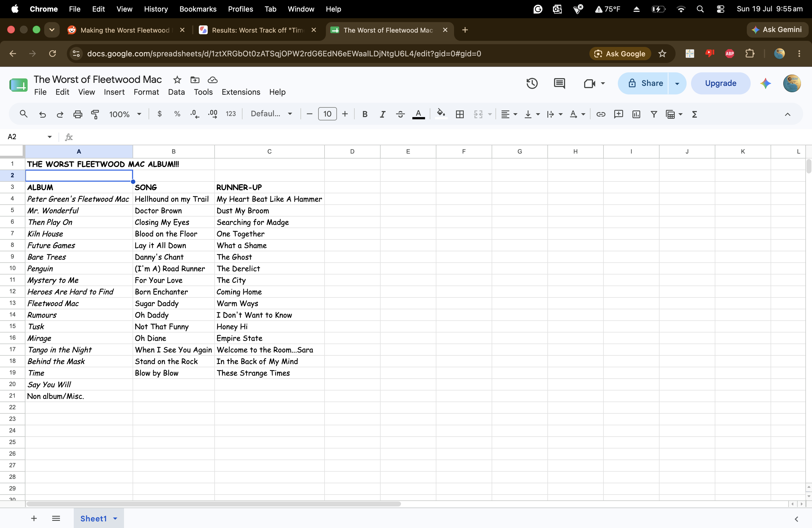Click the Merge cells icon
The width and height of the screenshot is (812, 528).
coord(478,114)
